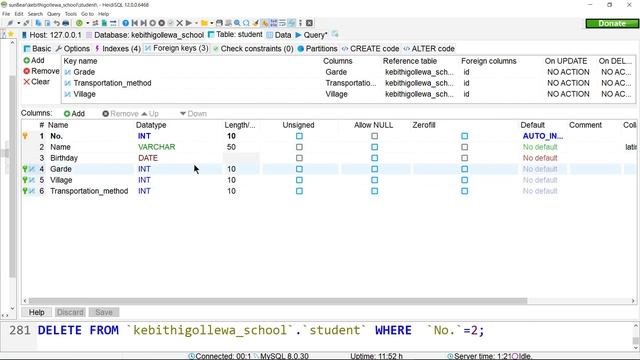Toggle Unsigned checkbox for No. column
Screen dimensions: 640x360
tap(299, 136)
